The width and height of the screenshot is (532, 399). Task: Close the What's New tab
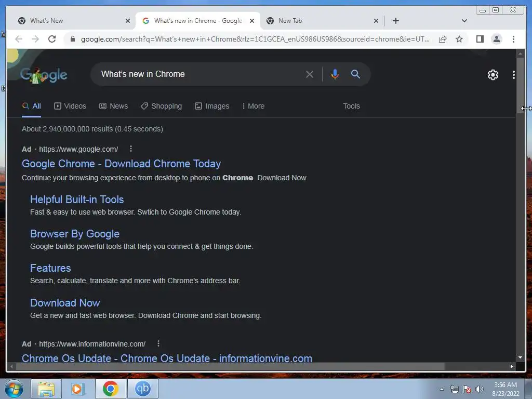128,21
